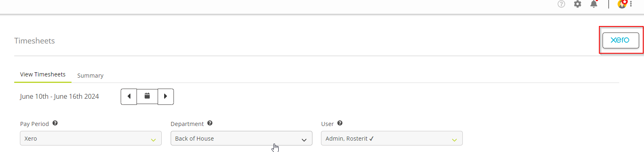The width and height of the screenshot is (644, 152).
Task: Open the calendar date picker
Action: 147,97
